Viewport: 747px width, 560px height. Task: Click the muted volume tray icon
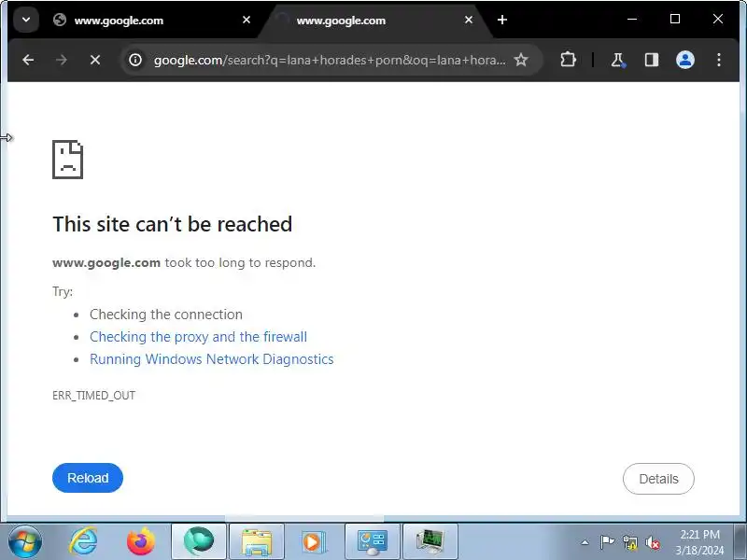(x=652, y=542)
